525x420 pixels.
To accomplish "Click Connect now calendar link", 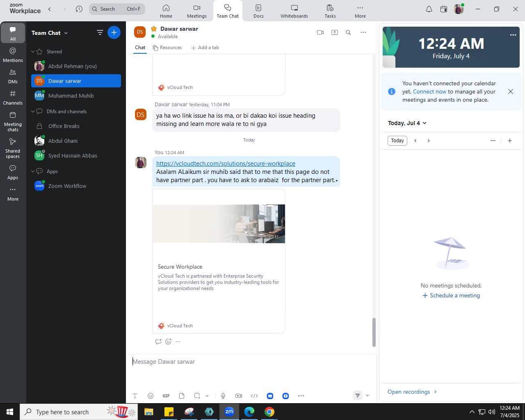I will [x=429, y=92].
